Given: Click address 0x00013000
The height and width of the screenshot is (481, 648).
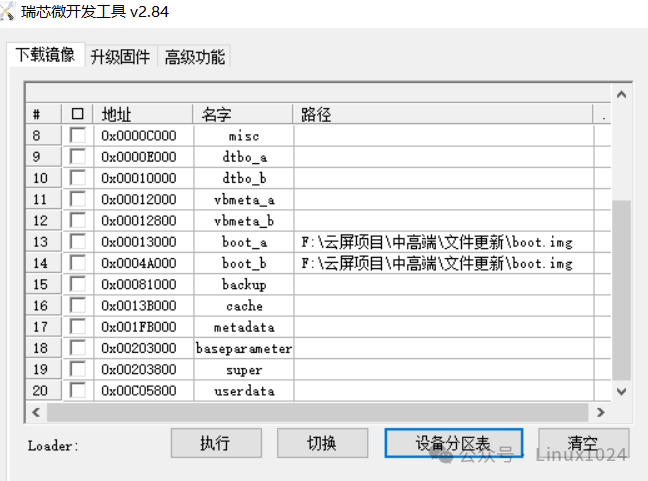Looking at the screenshot, I should click(139, 242).
